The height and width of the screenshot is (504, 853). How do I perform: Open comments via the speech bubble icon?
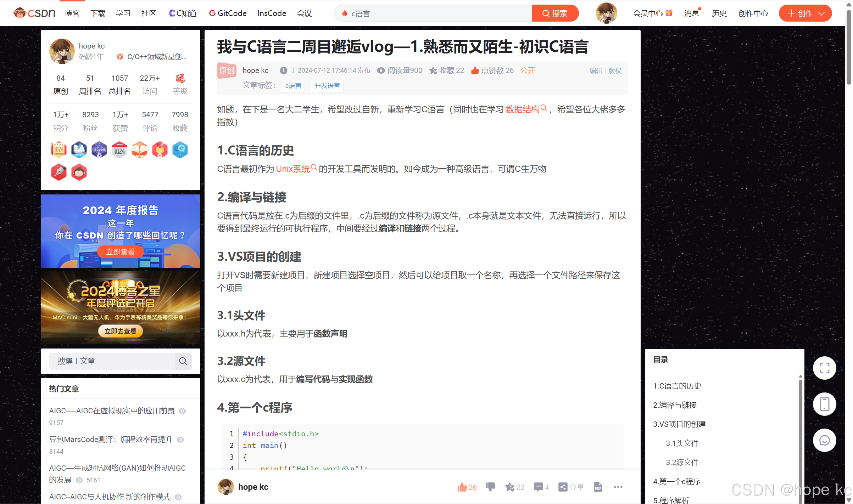coord(538,487)
